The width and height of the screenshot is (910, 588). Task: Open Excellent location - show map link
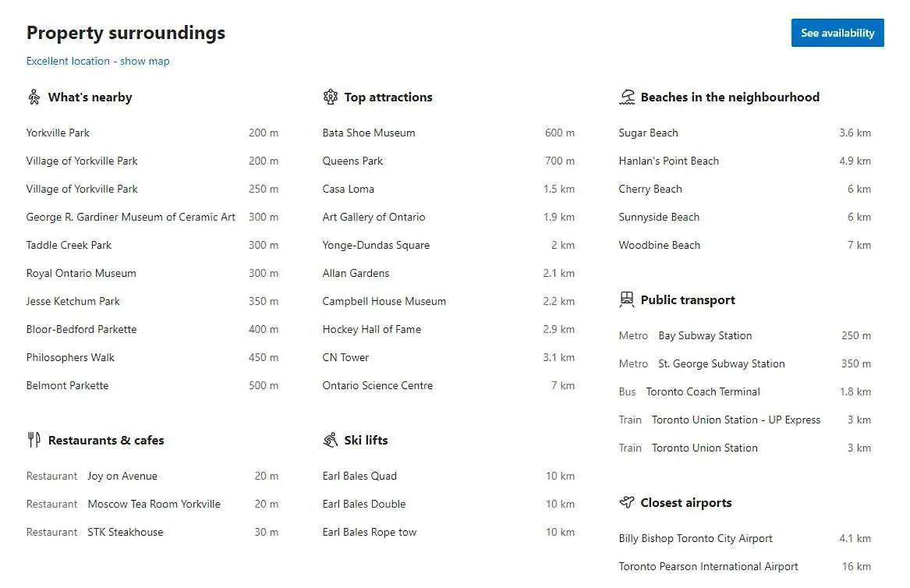(98, 61)
